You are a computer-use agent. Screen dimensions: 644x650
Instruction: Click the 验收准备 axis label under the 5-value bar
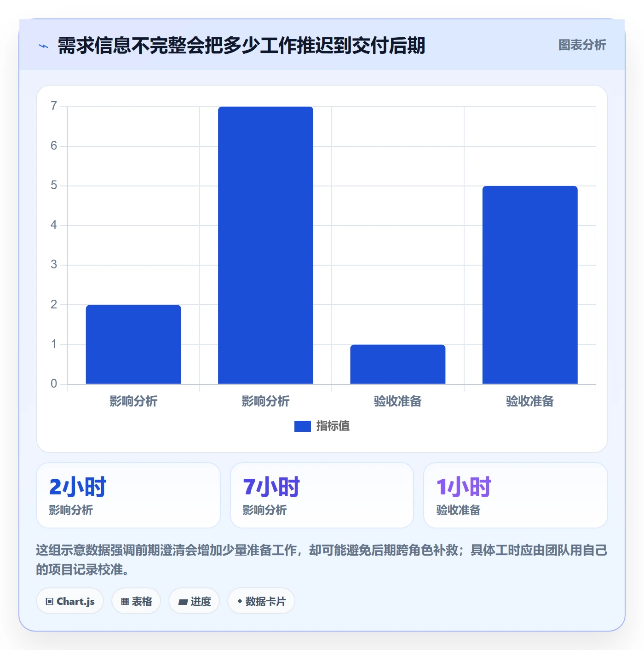[530, 401]
